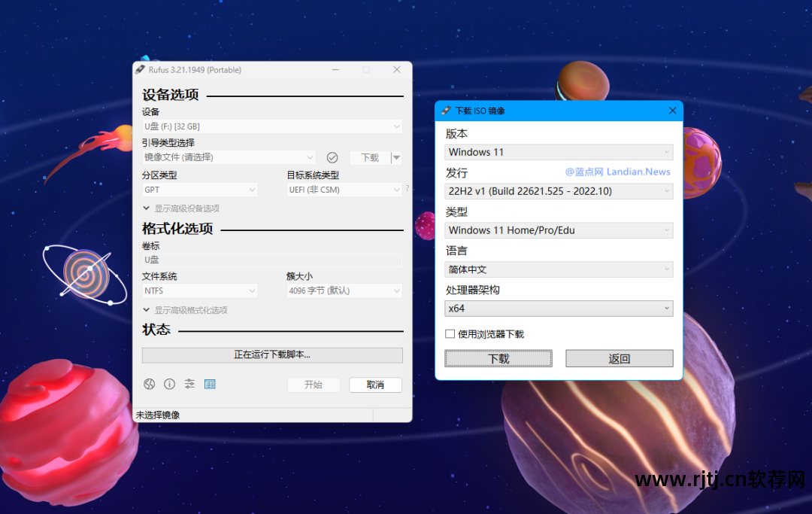This screenshot has height=514, width=812.
Task: Open the 簇大小 4096 字节 dropdown
Action: [344, 290]
